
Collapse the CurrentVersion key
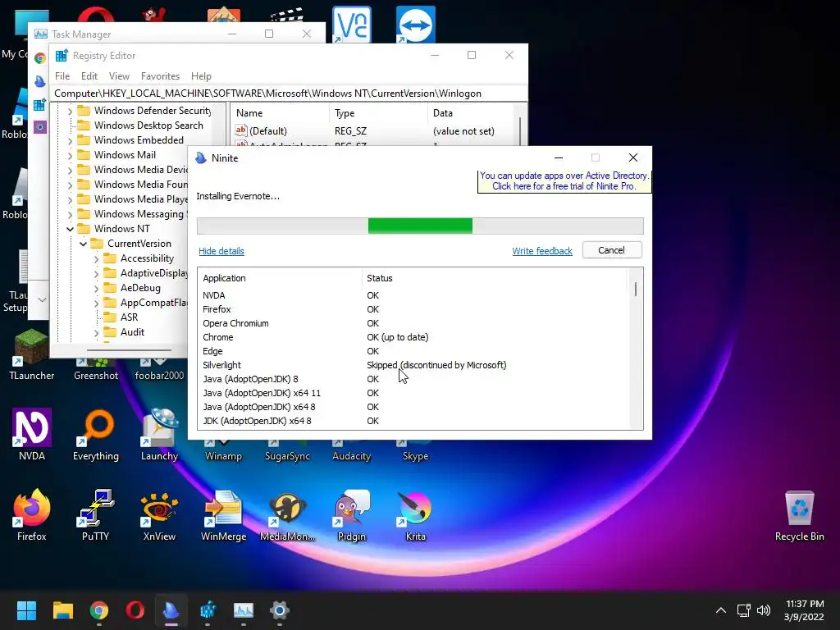[83, 244]
